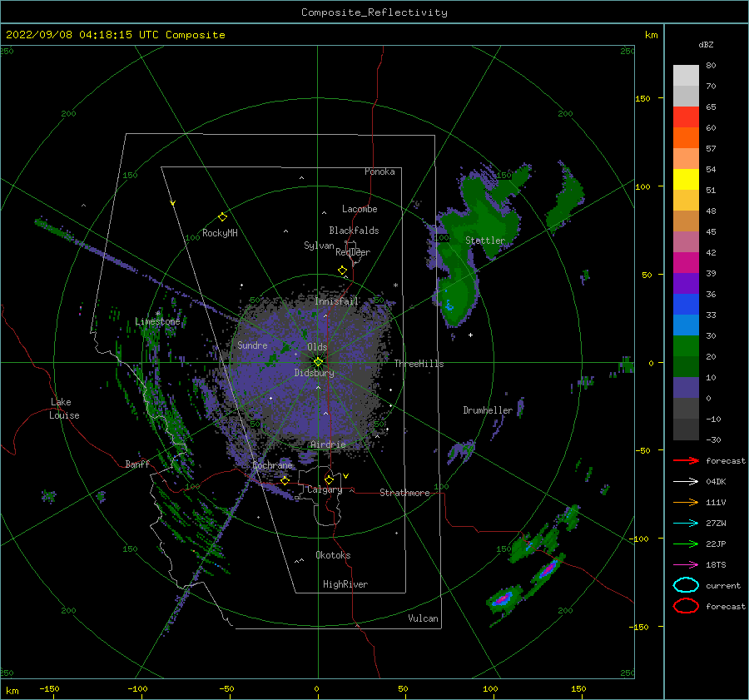Click the magenta 18TS arrow in legend

[686, 565]
